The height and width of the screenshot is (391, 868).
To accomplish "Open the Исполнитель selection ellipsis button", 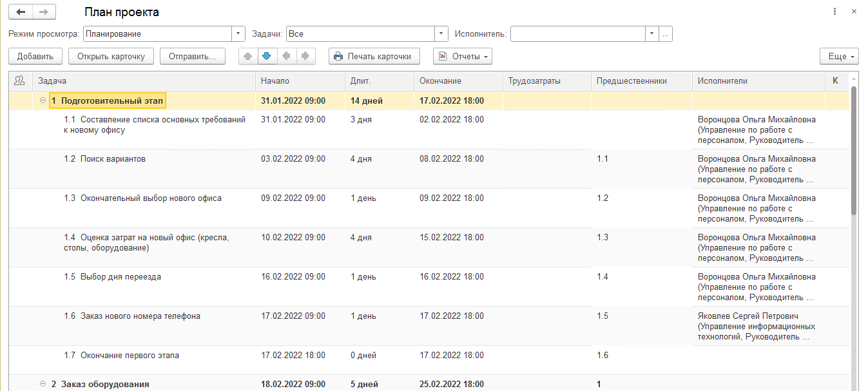I will pos(666,33).
